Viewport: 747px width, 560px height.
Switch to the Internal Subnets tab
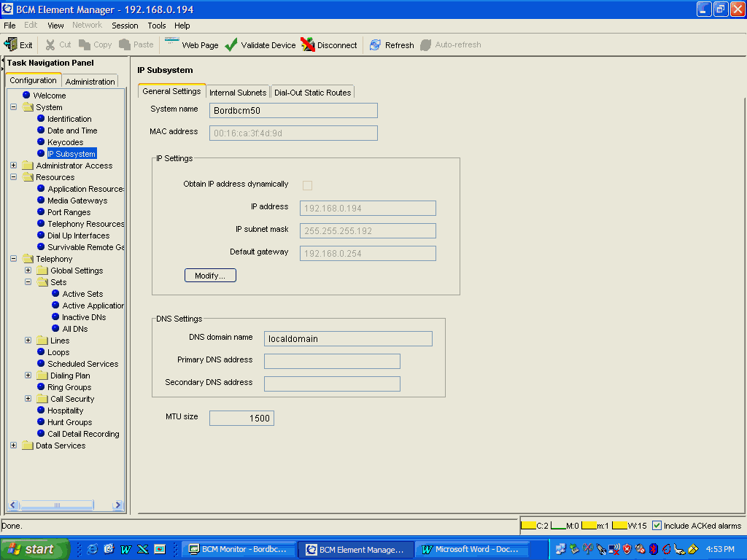click(238, 93)
